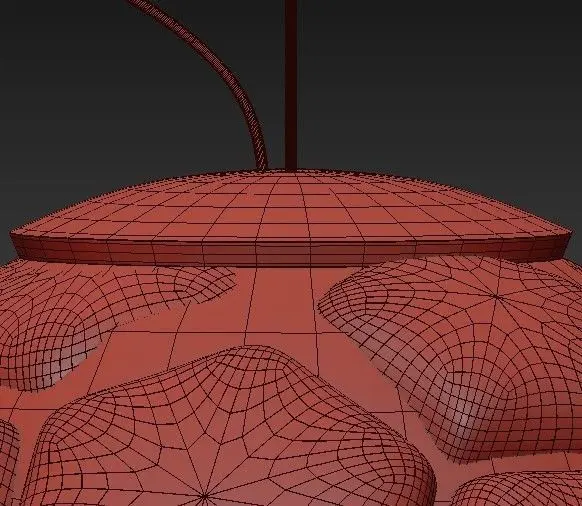Click empty dark viewport background at right
This screenshot has width=582, height=506.
pyautogui.click(x=445, y=93)
